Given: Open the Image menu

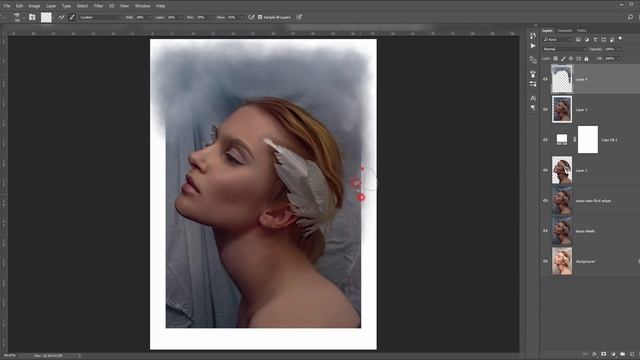Looking at the screenshot, I should tap(34, 6).
